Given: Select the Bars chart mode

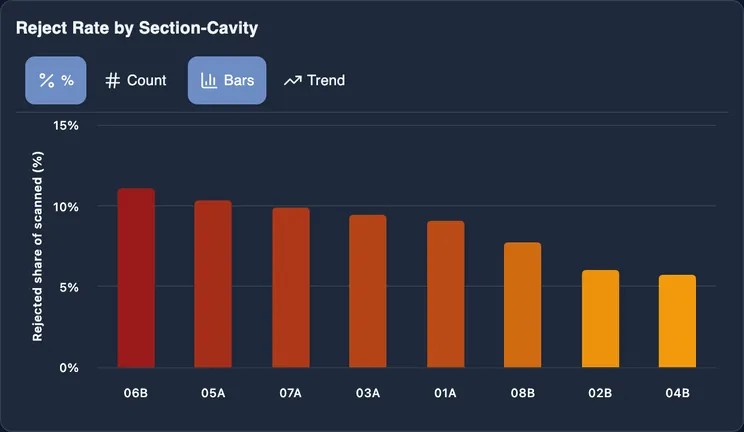Looking at the screenshot, I should tap(227, 80).
